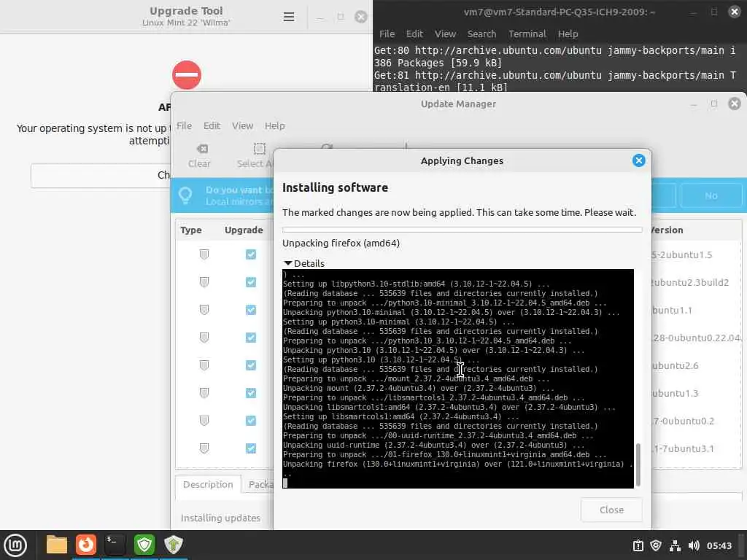Maximize the Update Manager window

[713, 104]
